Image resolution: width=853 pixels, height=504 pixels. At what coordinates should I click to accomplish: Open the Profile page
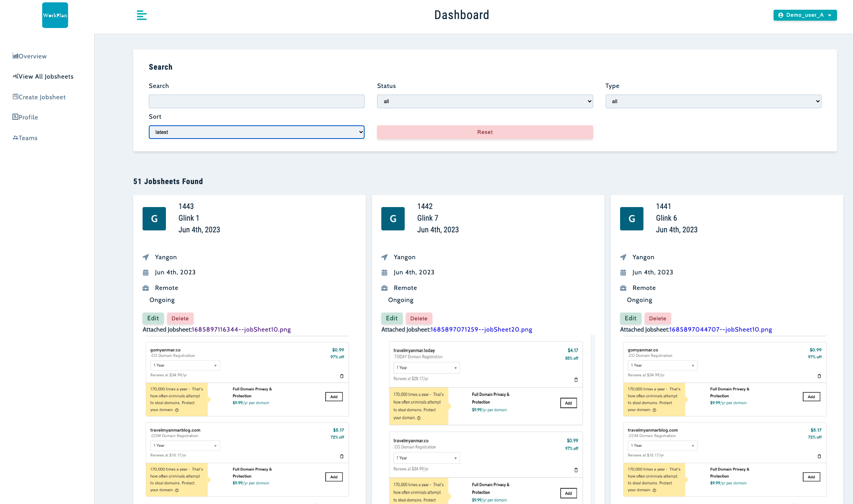pos(25,117)
